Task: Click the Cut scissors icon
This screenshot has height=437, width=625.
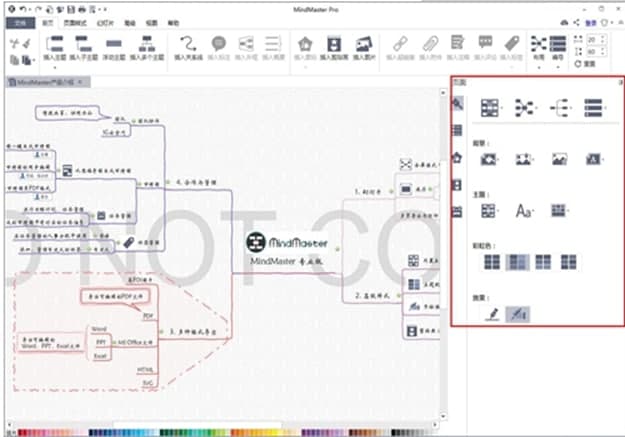Action: click(x=14, y=43)
